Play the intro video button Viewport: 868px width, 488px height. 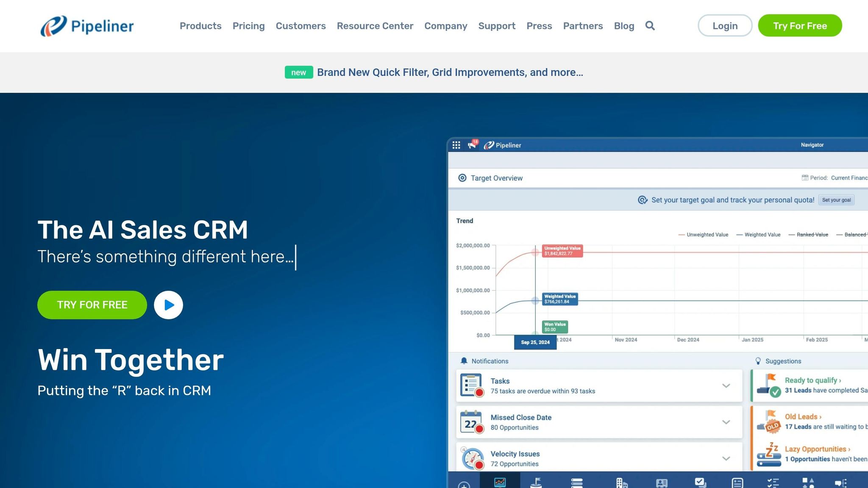coord(168,305)
